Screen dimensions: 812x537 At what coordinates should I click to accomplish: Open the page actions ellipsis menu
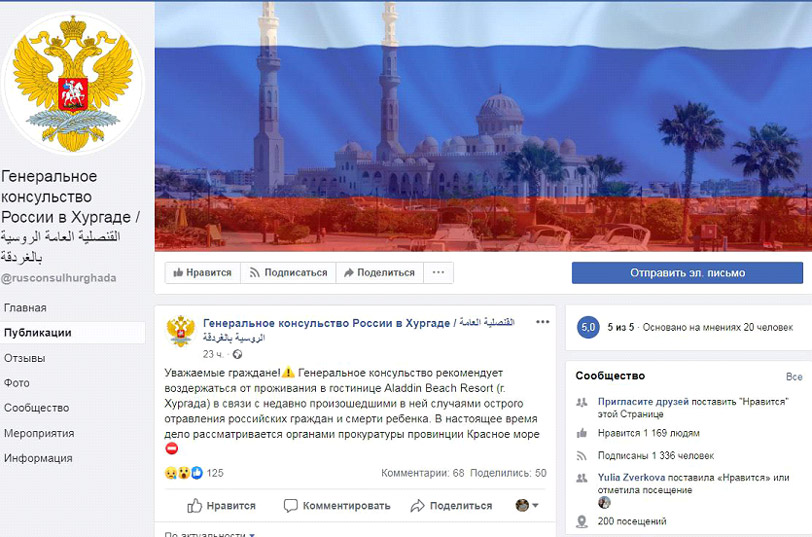438,272
